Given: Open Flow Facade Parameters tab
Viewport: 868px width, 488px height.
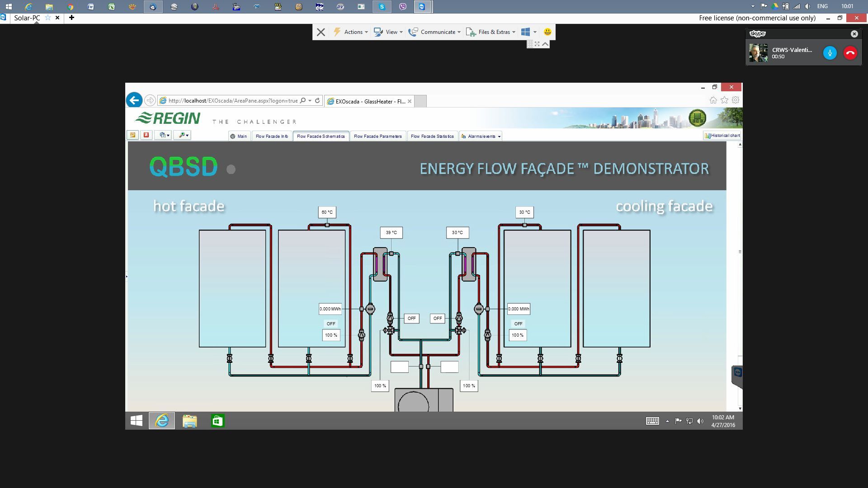Looking at the screenshot, I should (x=378, y=136).
